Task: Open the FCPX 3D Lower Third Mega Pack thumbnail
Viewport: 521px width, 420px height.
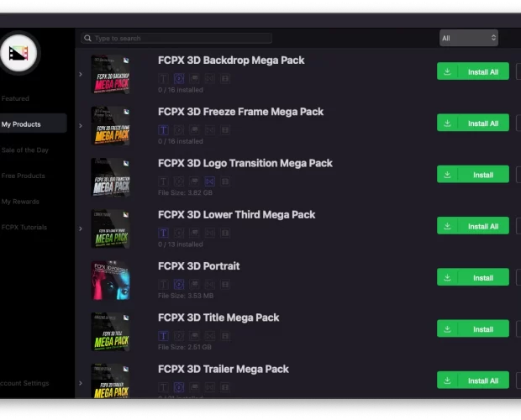Action: [x=111, y=228]
